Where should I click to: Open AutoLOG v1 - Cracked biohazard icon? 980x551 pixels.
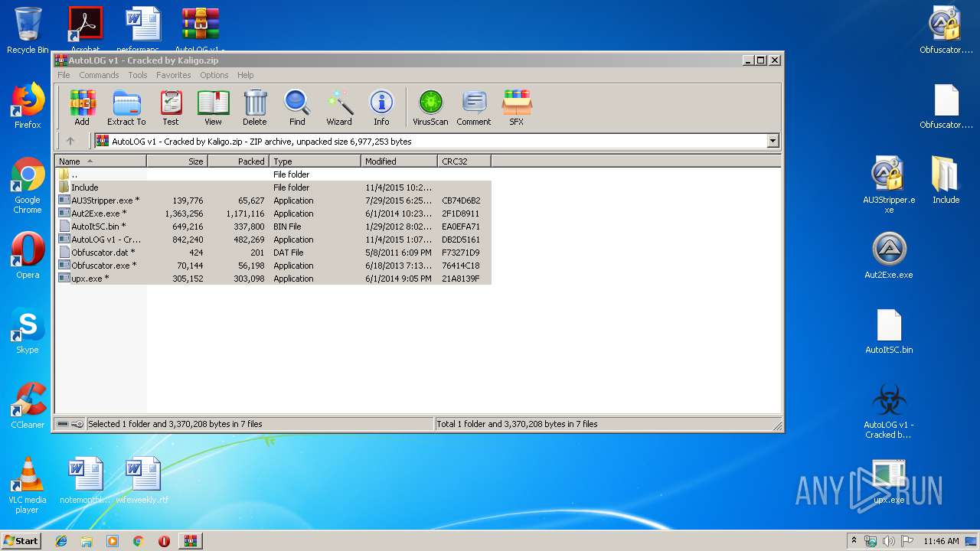889,411
